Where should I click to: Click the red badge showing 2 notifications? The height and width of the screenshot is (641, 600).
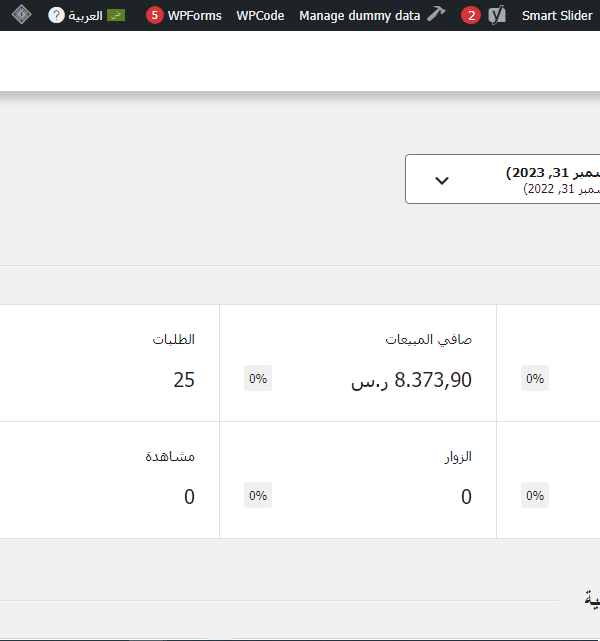coord(471,16)
